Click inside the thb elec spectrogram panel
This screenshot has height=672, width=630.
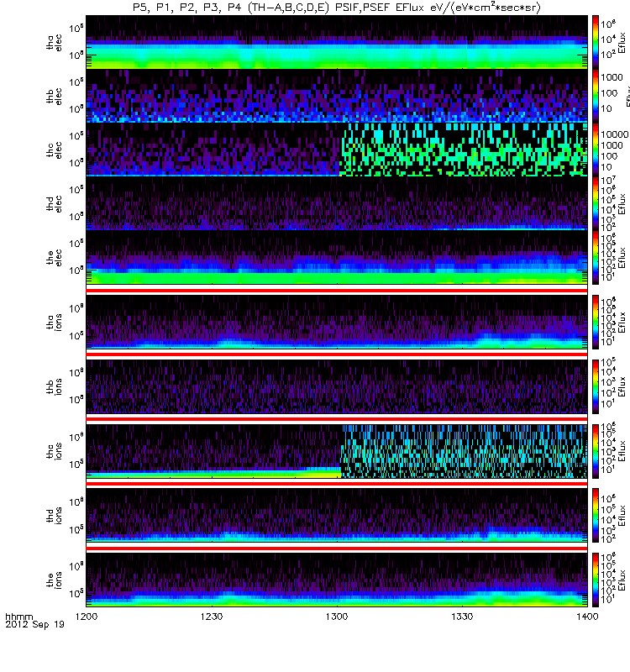click(337, 96)
